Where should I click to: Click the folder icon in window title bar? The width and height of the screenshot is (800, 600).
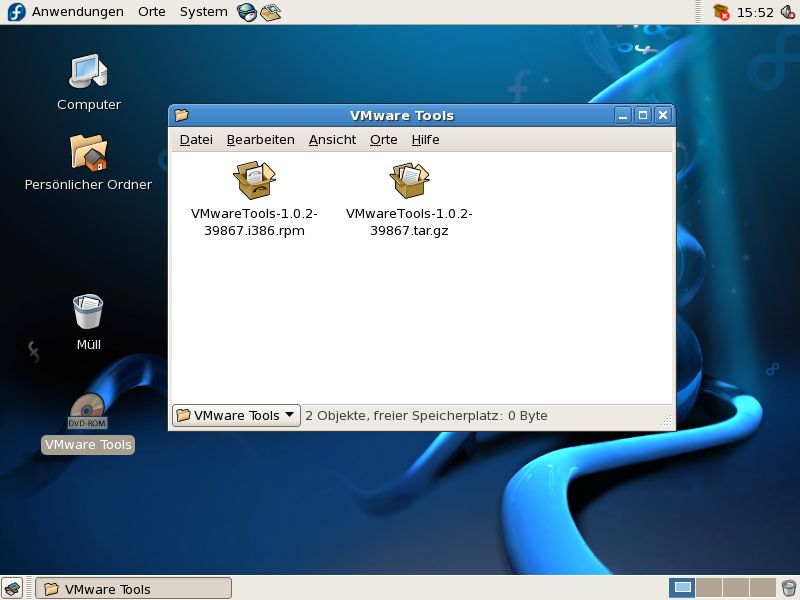point(182,115)
